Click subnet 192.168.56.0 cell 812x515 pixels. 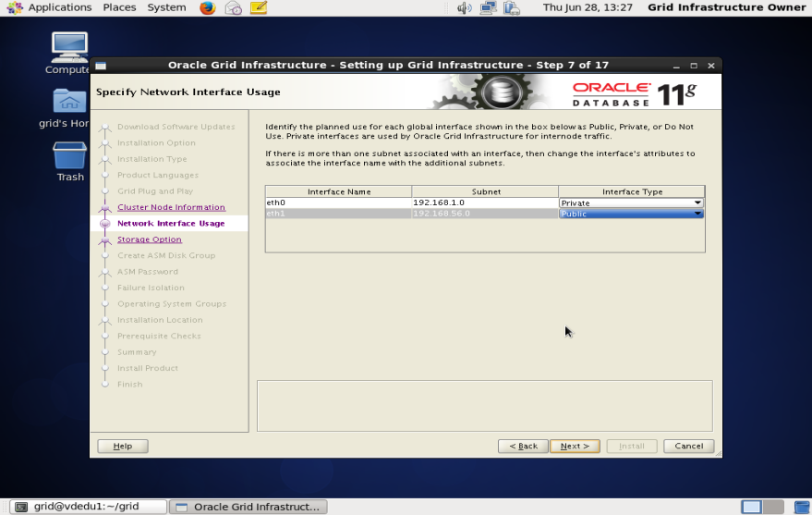click(x=485, y=214)
